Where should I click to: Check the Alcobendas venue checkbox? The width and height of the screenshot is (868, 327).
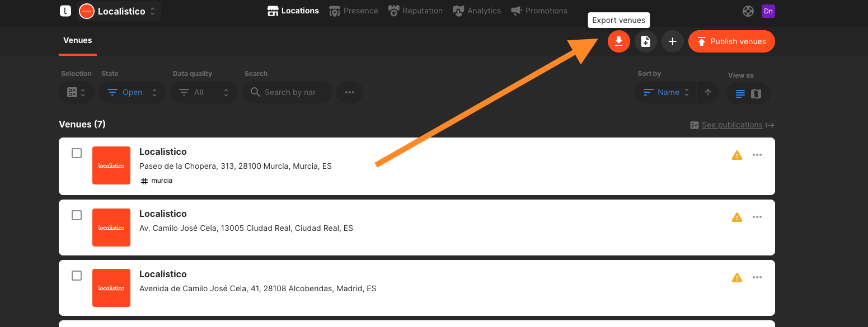pos(77,276)
